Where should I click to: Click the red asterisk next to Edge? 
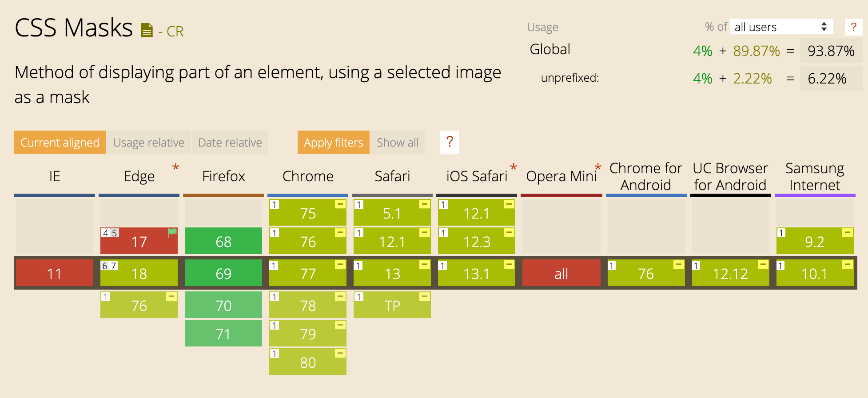(176, 167)
